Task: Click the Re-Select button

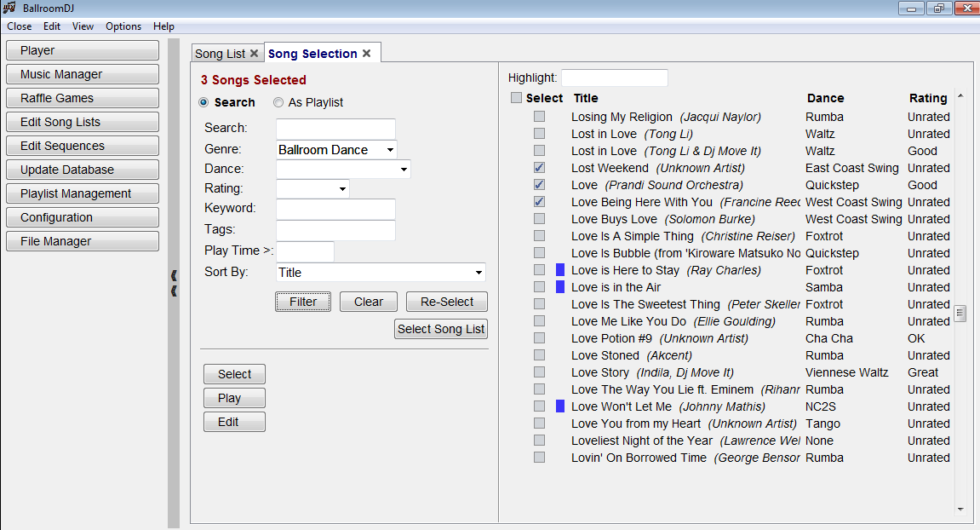Action: [446, 302]
